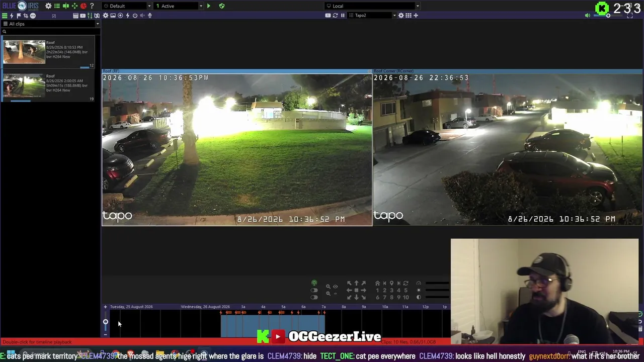The image size is (644, 362).
Task: Toggle the eye icon in PTZ panel
Action: click(x=335, y=287)
